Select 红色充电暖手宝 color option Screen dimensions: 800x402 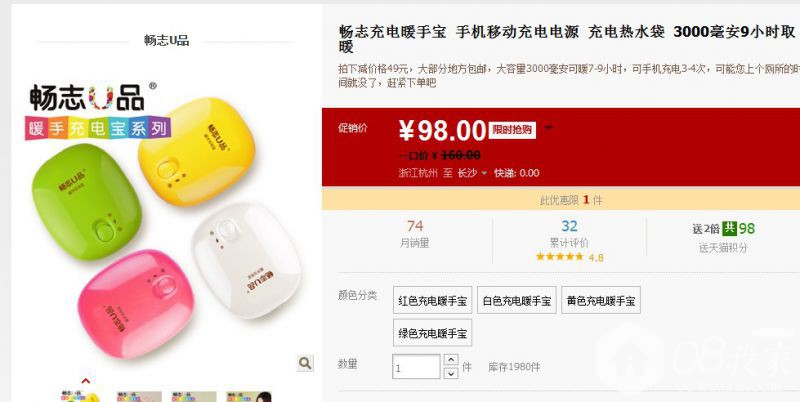point(433,300)
